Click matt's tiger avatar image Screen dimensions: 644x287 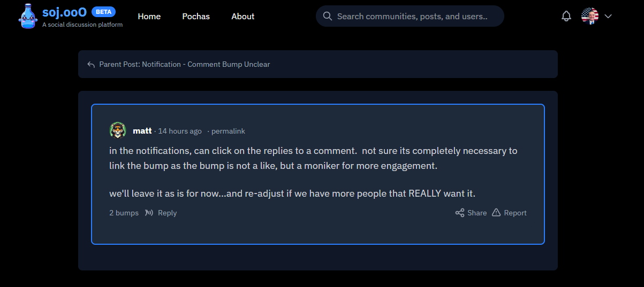(118, 130)
